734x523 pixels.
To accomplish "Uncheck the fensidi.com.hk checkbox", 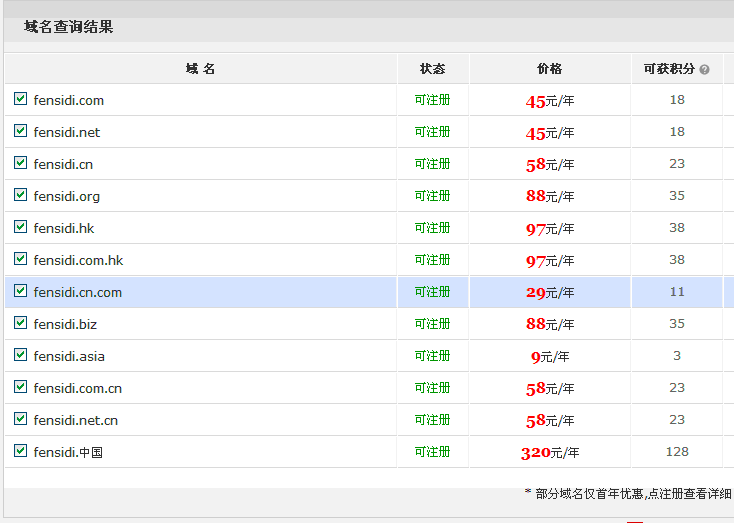I will (21, 259).
